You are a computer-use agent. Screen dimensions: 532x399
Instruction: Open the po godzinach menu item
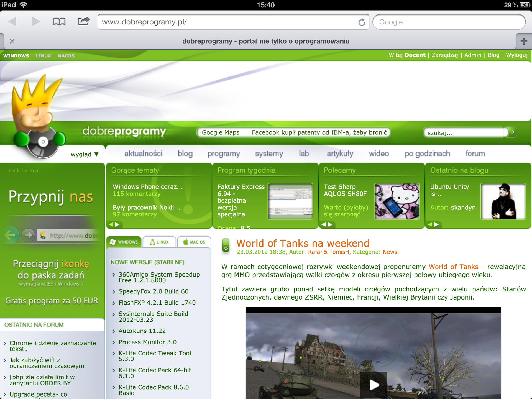click(427, 154)
